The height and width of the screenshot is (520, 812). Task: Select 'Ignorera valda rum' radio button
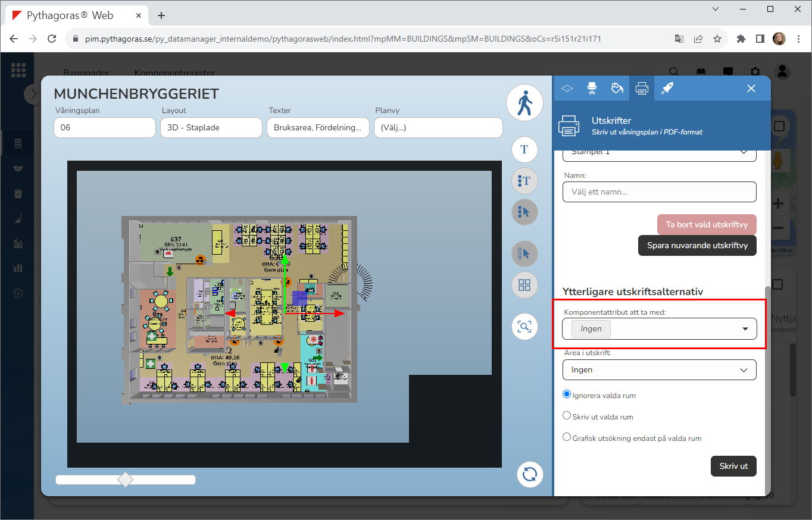tap(567, 394)
